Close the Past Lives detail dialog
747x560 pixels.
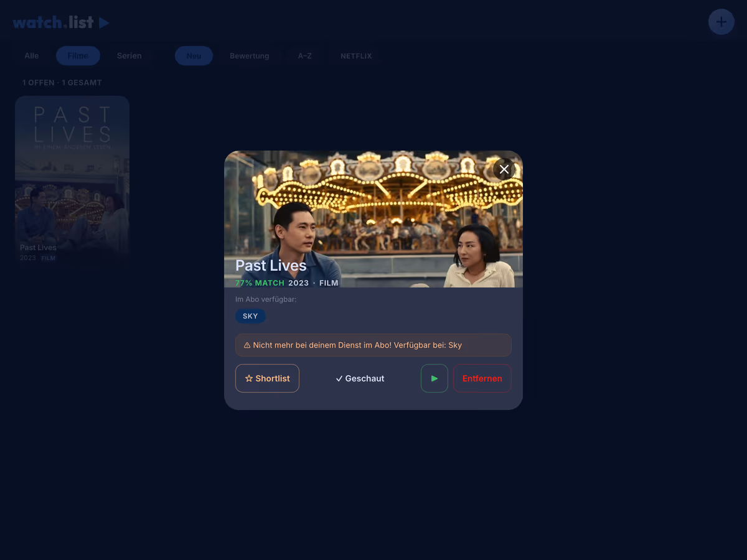(x=504, y=169)
